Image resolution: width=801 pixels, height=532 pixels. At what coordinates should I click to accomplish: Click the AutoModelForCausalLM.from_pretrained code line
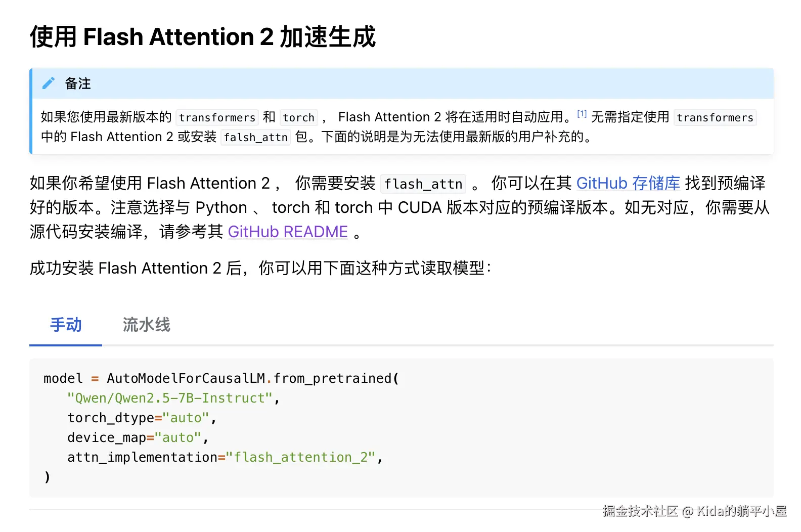221,378
